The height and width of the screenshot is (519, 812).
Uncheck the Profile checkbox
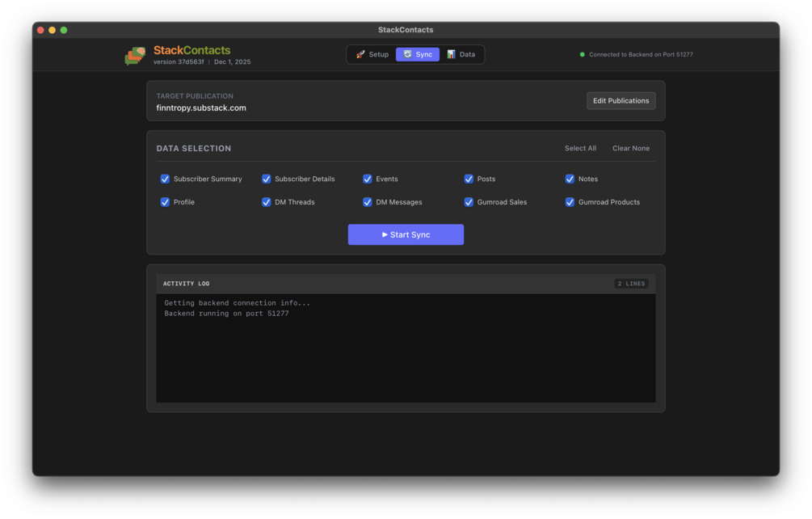pyautogui.click(x=165, y=202)
